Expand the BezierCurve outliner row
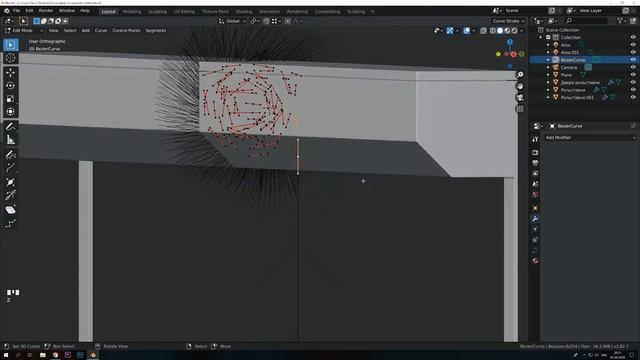This screenshot has width=640, height=360. coord(548,60)
